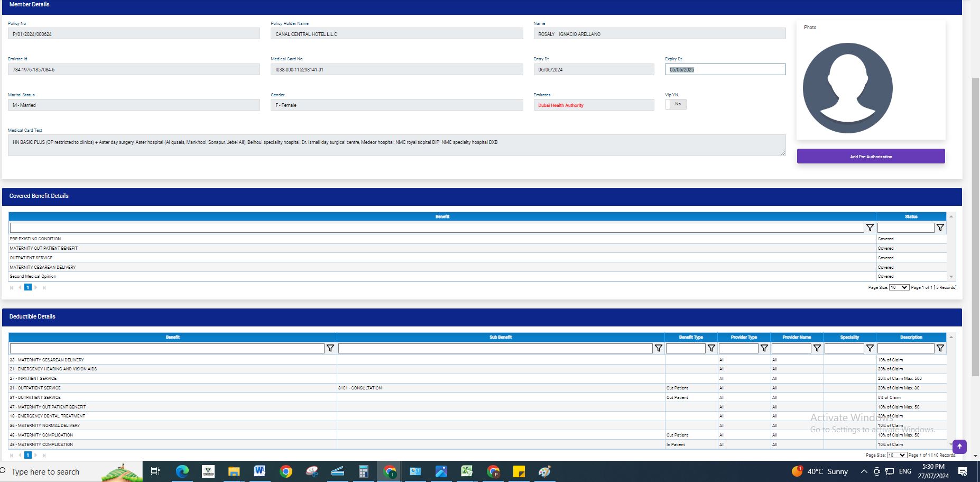Click the Speciality column filter icon
Image resolution: width=980 pixels, height=482 pixels.
[x=870, y=348]
